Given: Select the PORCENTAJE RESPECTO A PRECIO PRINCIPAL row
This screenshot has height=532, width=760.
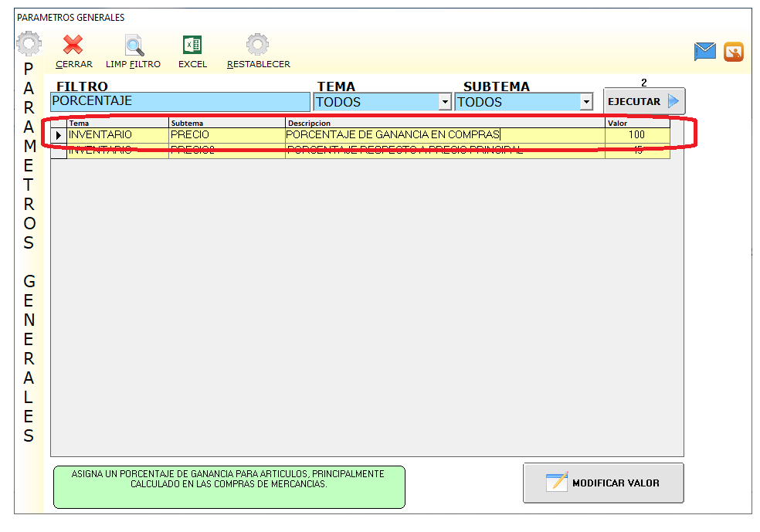Looking at the screenshot, I should pyautogui.click(x=405, y=151).
